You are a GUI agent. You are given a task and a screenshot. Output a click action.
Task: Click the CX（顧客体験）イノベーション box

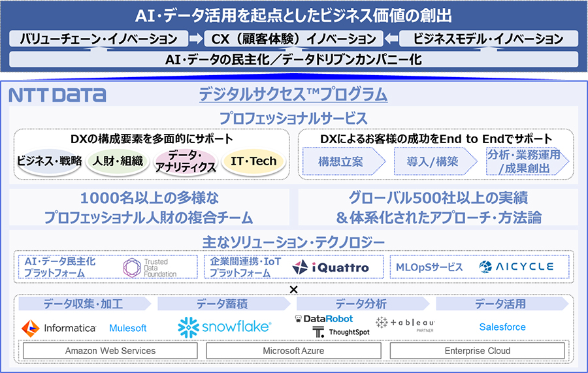293,39
